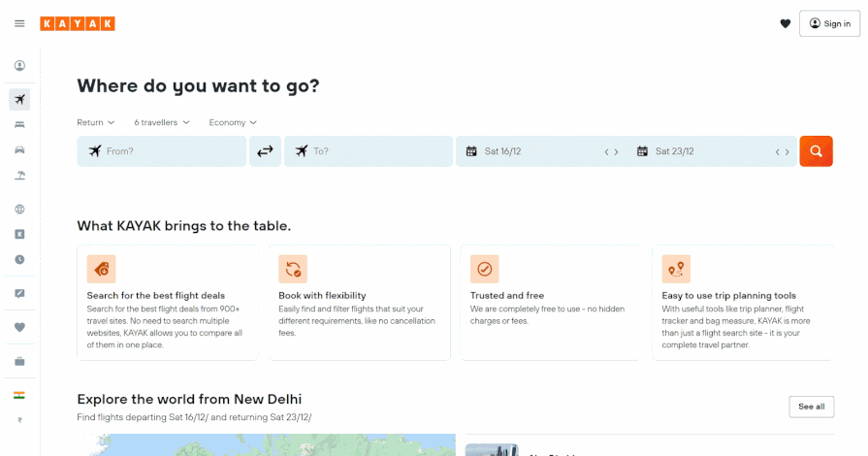868x456 pixels.
Task: Expand the Return trip type dropdown
Action: pyautogui.click(x=96, y=122)
